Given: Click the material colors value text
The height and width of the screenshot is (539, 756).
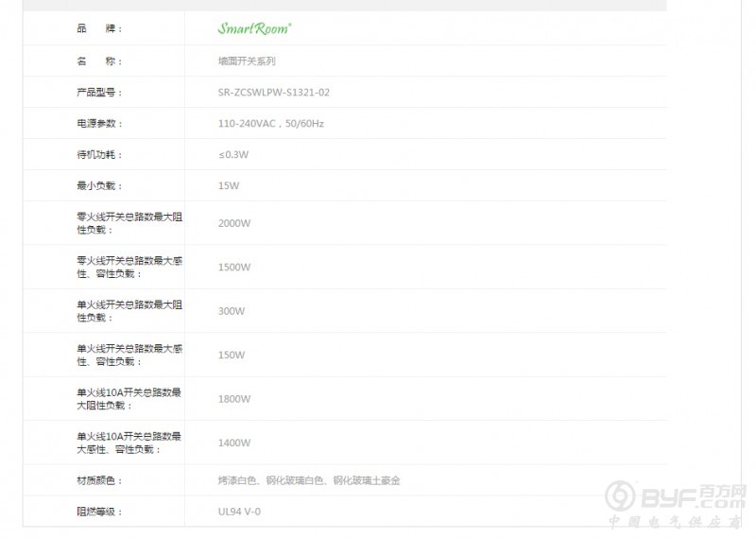Looking at the screenshot, I should pyautogui.click(x=309, y=480).
